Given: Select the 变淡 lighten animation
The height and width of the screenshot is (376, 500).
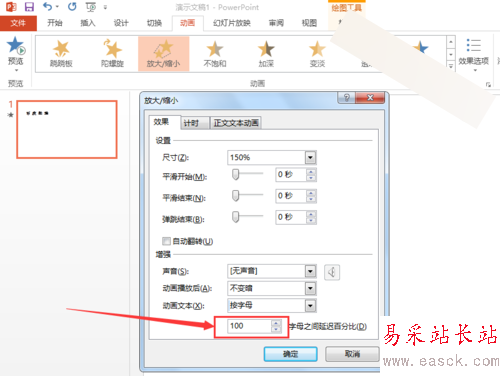Looking at the screenshot, I should tap(317, 54).
